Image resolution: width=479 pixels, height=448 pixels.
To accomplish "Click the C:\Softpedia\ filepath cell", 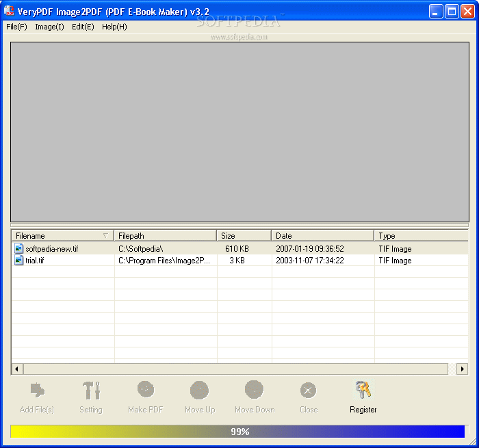I will click(140, 249).
